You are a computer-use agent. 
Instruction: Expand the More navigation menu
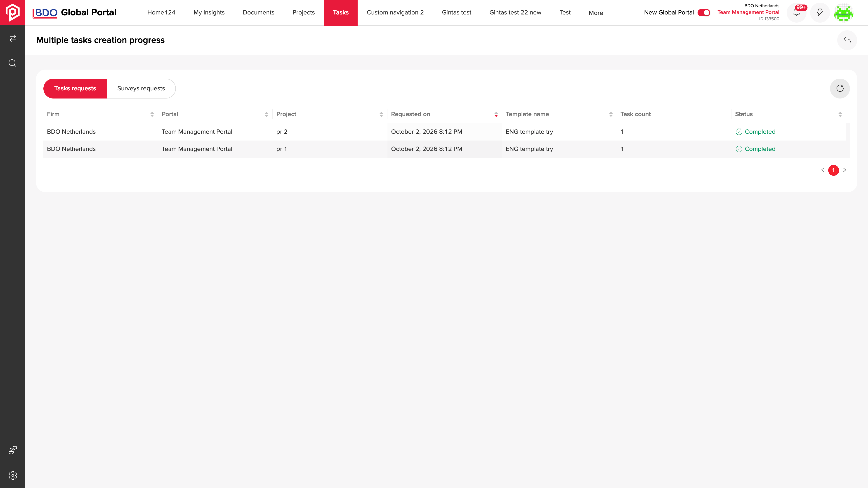596,13
